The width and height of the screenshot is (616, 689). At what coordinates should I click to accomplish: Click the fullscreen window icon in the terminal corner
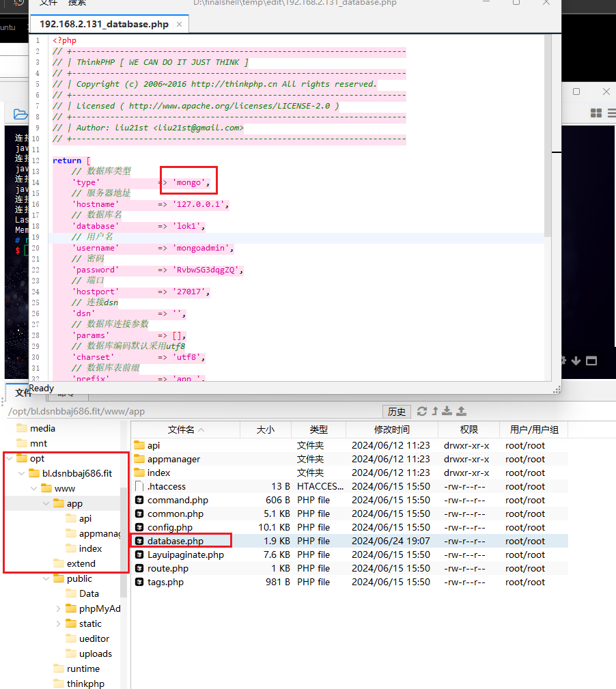pyautogui.click(x=592, y=361)
